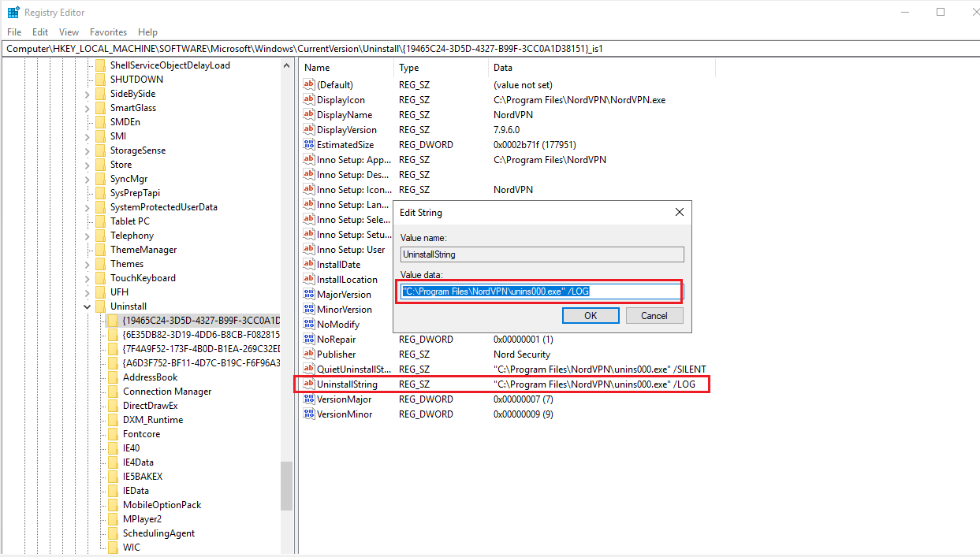This screenshot has width=980, height=557.
Task: Expand the Store tree key
Action: tap(87, 165)
